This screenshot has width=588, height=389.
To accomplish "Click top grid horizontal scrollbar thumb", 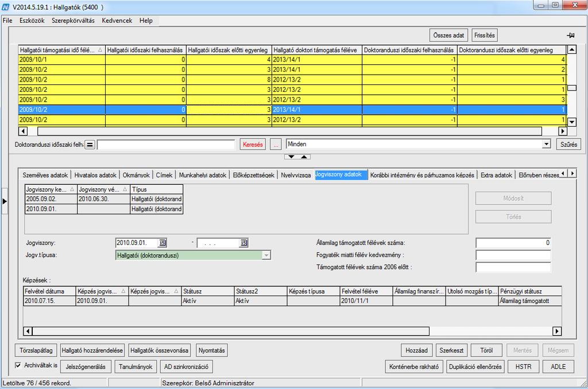I will [x=289, y=131].
